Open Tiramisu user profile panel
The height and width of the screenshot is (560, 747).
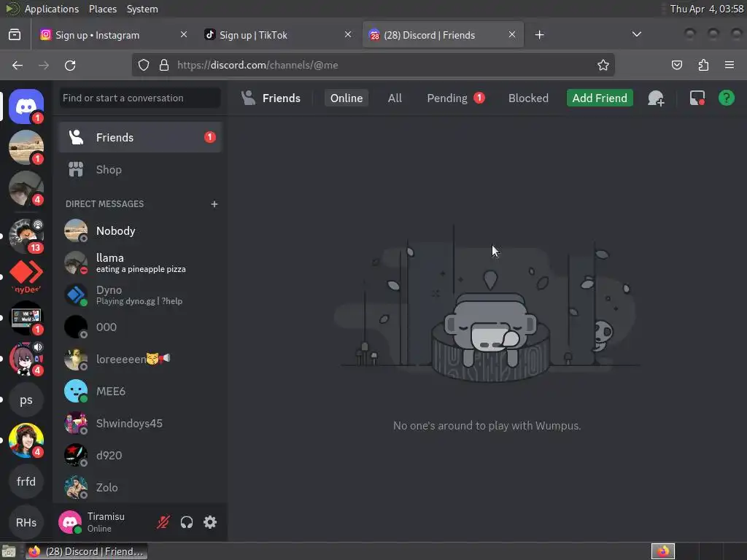coord(102,522)
